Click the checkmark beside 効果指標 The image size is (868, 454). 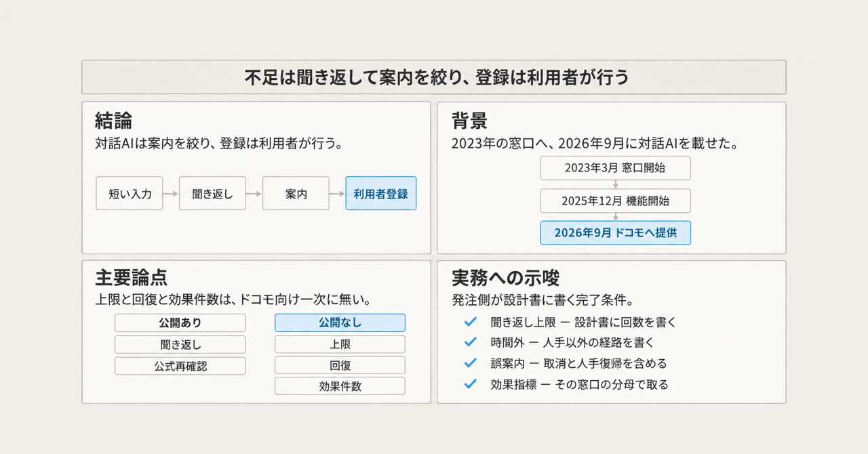470,384
